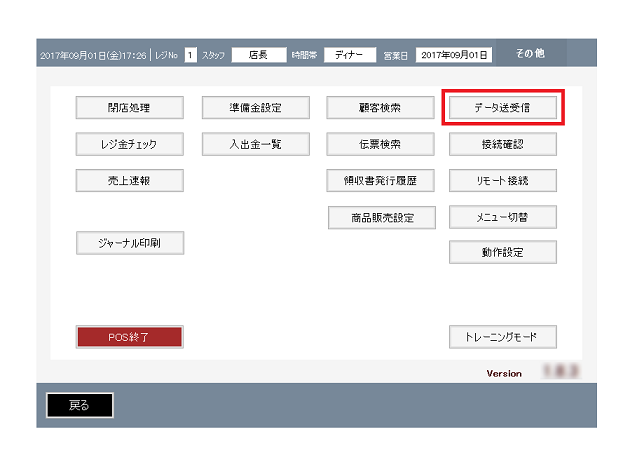Open 動作設定 settings

(503, 252)
